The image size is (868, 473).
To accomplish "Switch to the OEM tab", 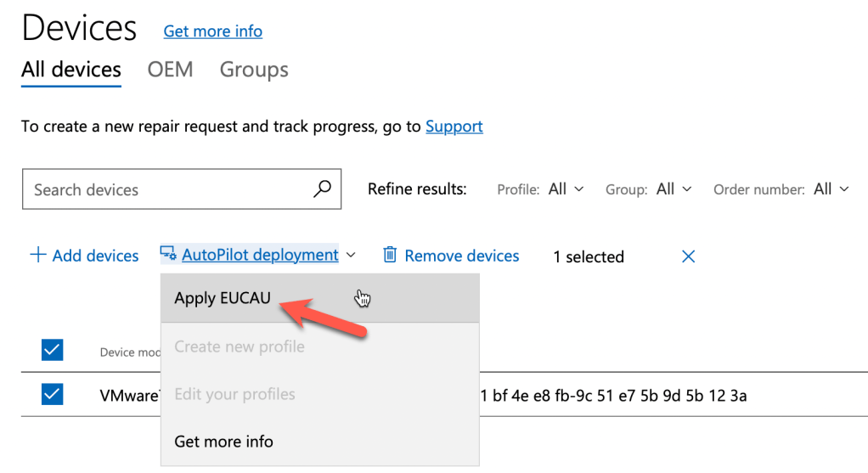I will click(x=170, y=70).
